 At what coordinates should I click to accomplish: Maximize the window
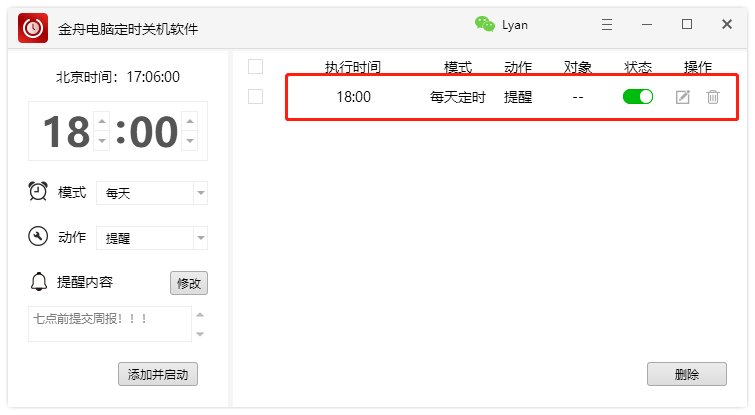687,24
